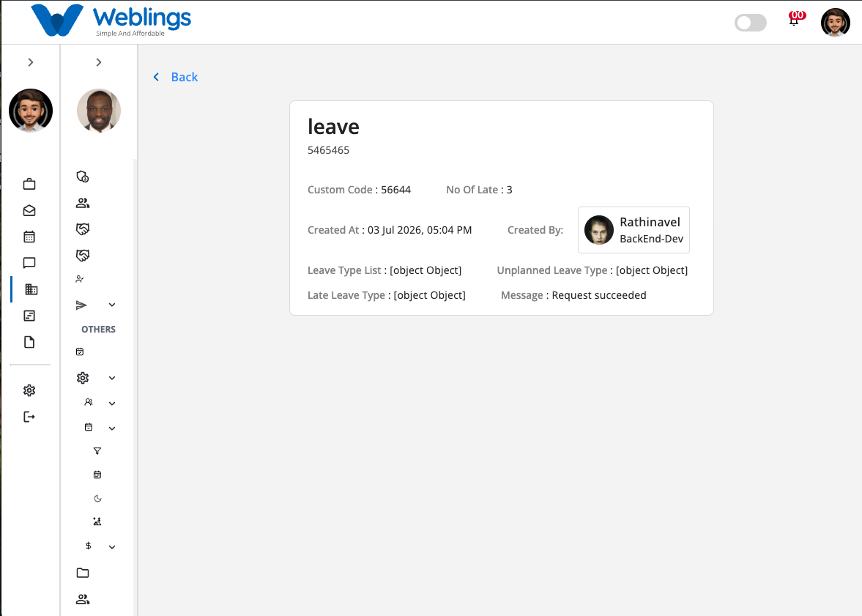Click the dollar sign icon

[x=89, y=546]
